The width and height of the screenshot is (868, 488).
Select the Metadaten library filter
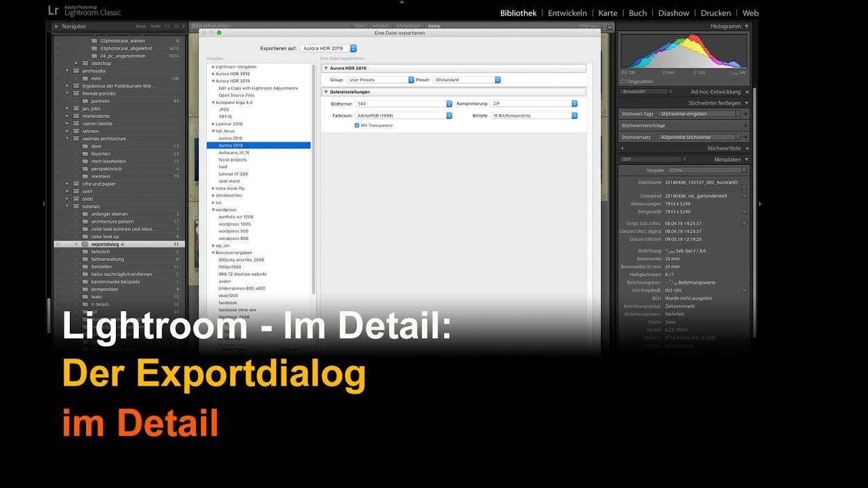(408, 26)
